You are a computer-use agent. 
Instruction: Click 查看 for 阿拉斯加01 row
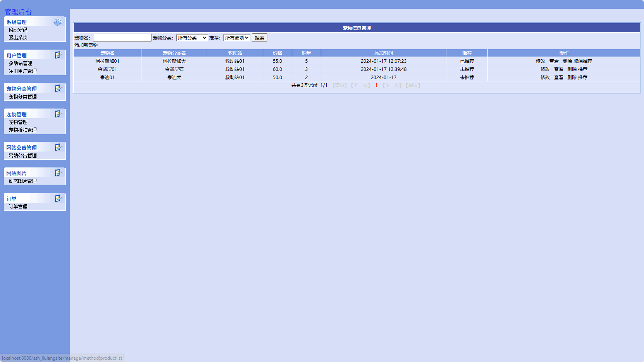click(554, 61)
